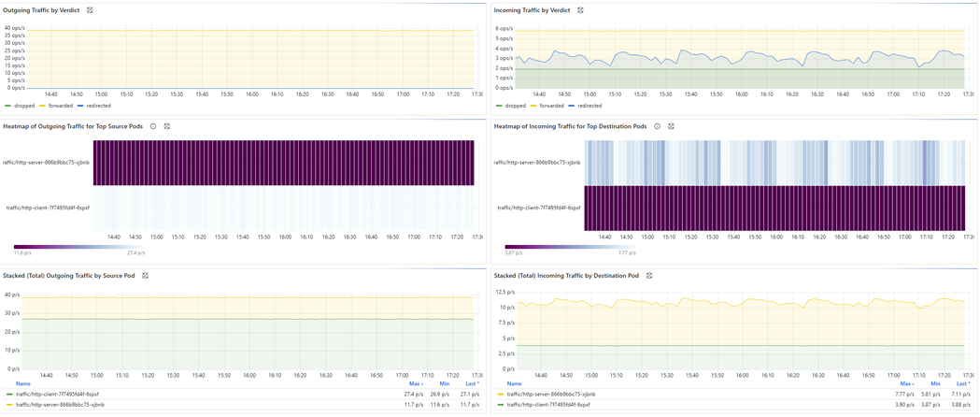Click the icon beside Incoming Traffic by Verdict title
This screenshot has height=417, width=980.
pos(581,10)
